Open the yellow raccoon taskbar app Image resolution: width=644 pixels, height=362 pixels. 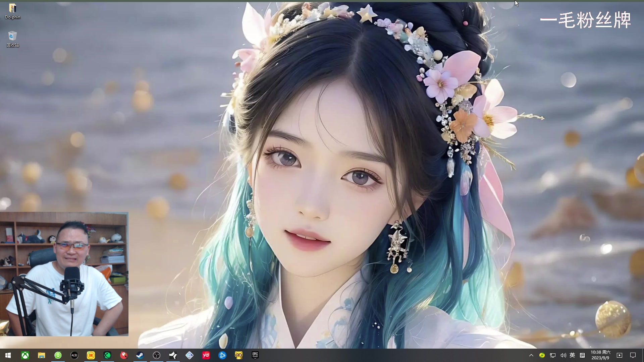239,355
